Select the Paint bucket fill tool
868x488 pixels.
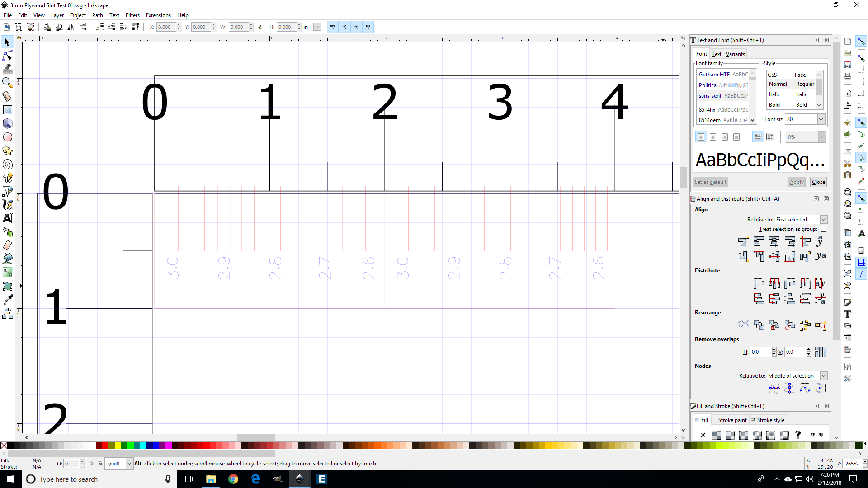click(7, 259)
